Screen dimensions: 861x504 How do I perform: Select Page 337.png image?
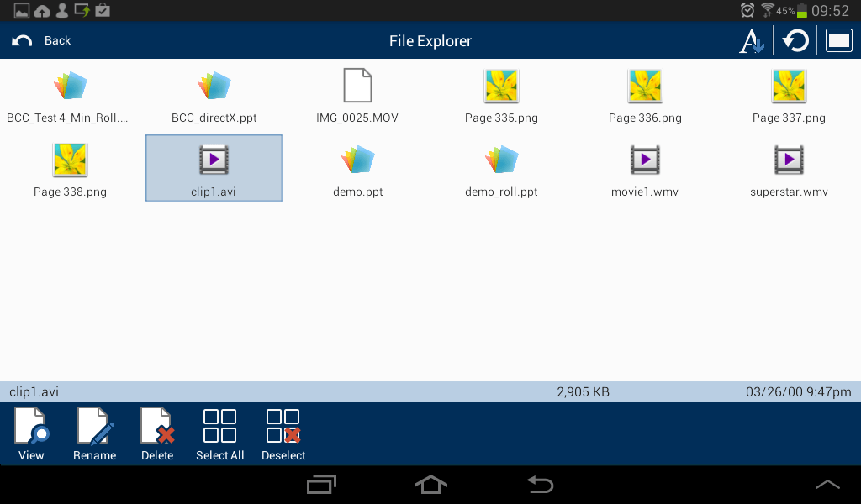point(789,95)
